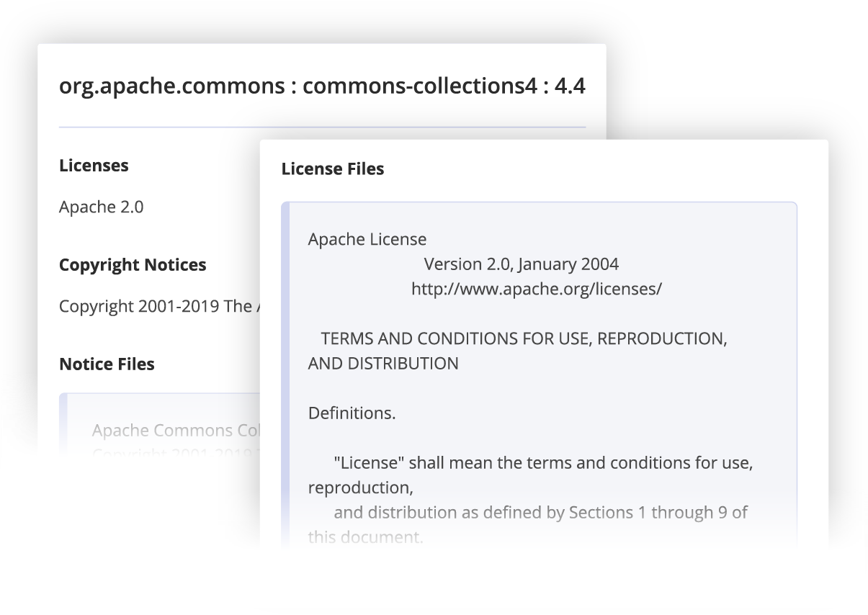Click the left accent bar of license box

tap(285, 374)
